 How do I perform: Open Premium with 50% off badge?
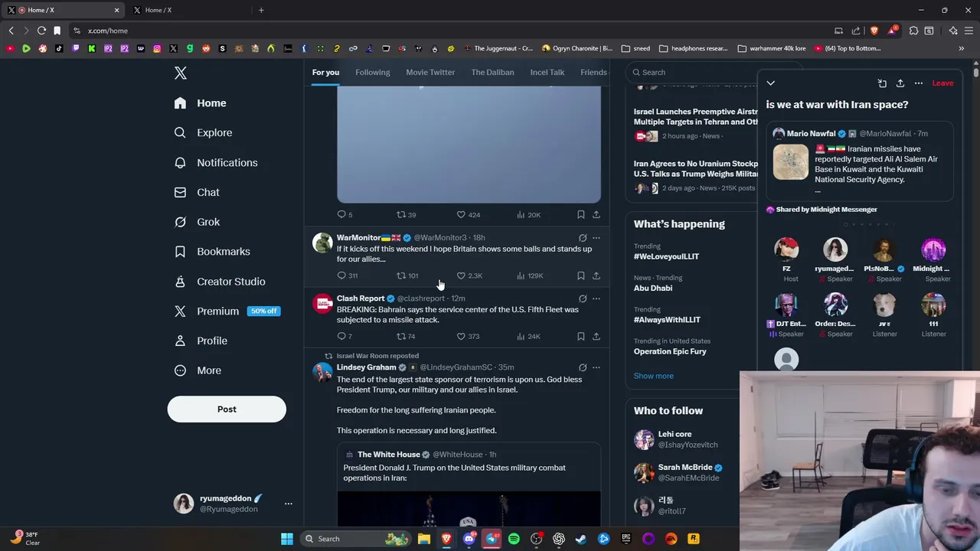click(x=227, y=311)
